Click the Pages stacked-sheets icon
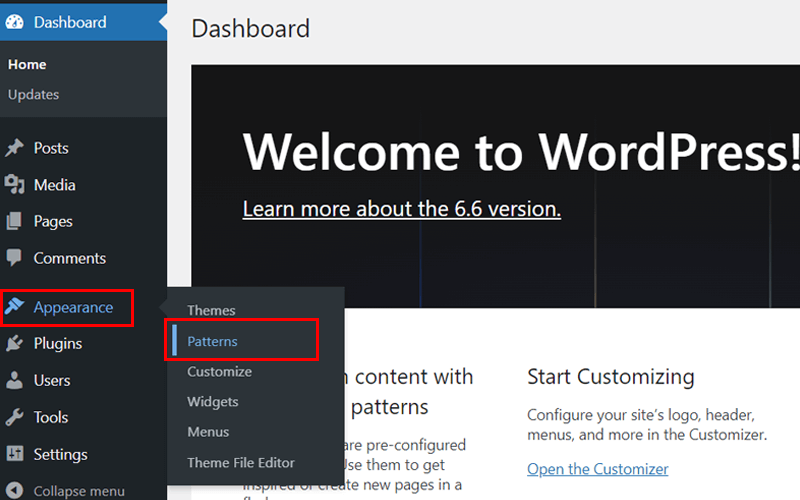Image resolution: width=800 pixels, height=500 pixels. pyautogui.click(x=14, y=221)
